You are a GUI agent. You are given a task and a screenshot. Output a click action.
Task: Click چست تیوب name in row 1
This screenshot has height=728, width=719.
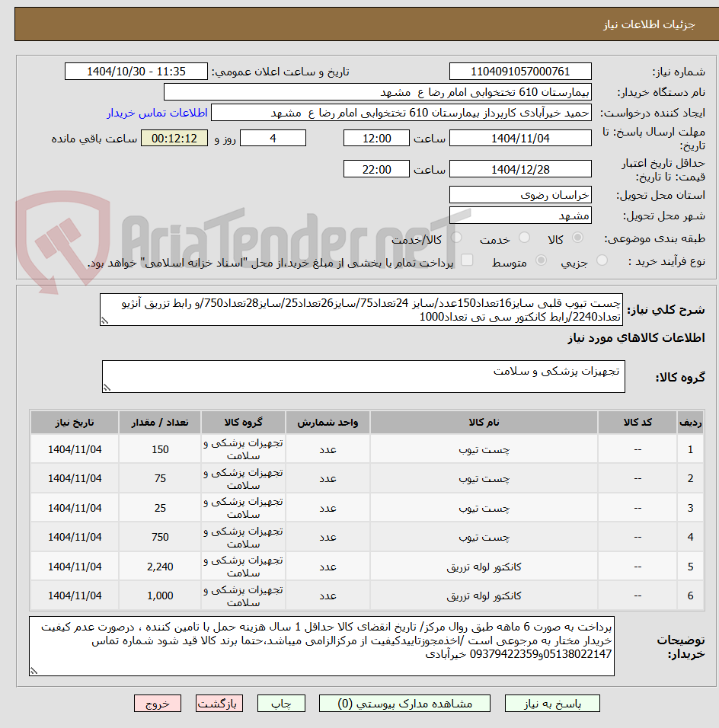coord(484,449)
